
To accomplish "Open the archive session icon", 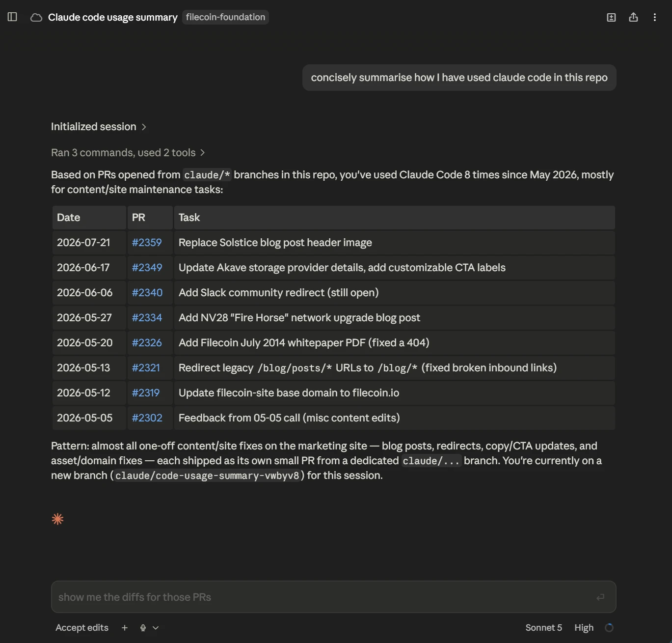I will point(611,18).
